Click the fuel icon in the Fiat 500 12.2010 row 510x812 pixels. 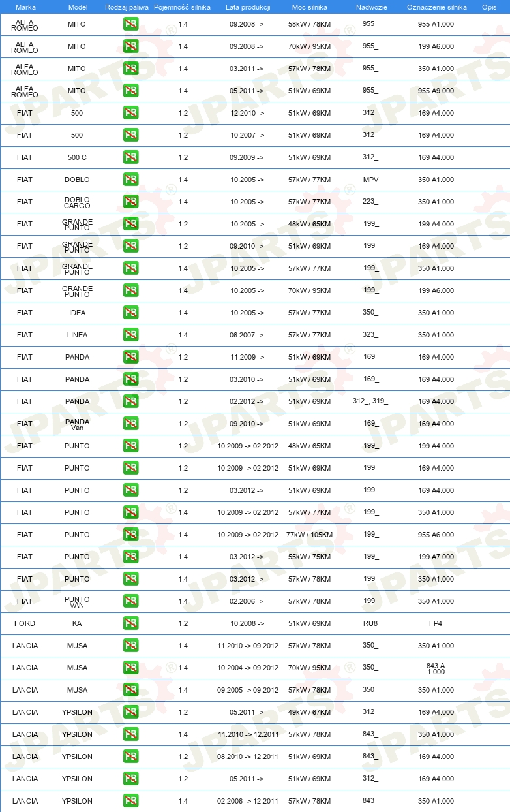tap(130, 113)
